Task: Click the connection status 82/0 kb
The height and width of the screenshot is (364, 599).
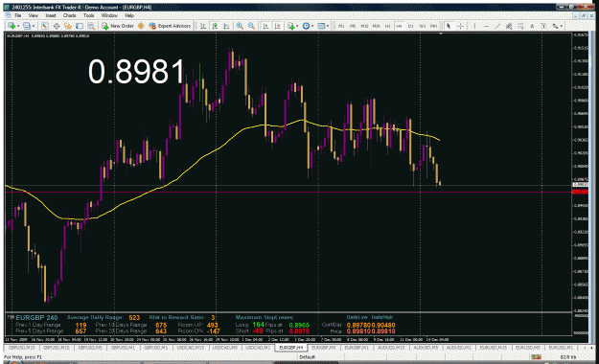Action: point(568,357)
